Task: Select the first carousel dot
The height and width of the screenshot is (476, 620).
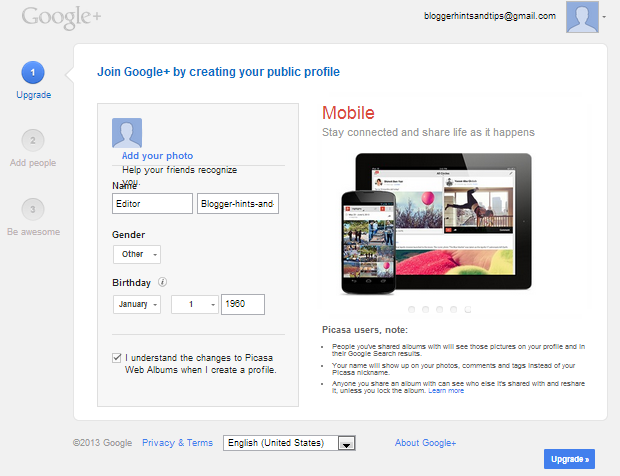Action: (412, 310)
